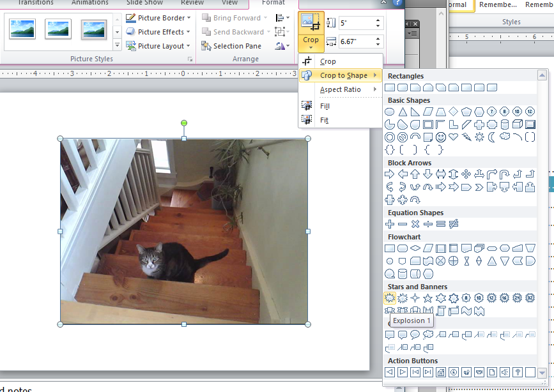Select the Explosion 1 star shape
The width and height of the screenshot is (554, 392).
(x=389, y=298)
